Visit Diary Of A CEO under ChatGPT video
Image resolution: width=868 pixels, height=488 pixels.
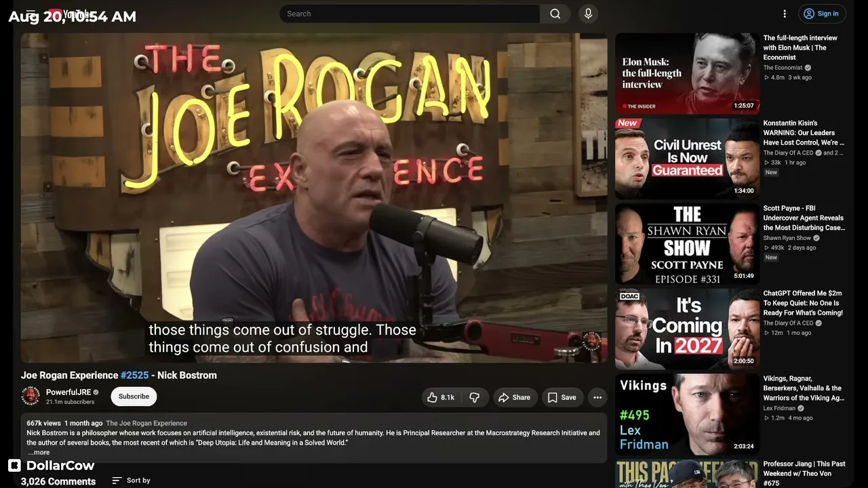[788, 323]
